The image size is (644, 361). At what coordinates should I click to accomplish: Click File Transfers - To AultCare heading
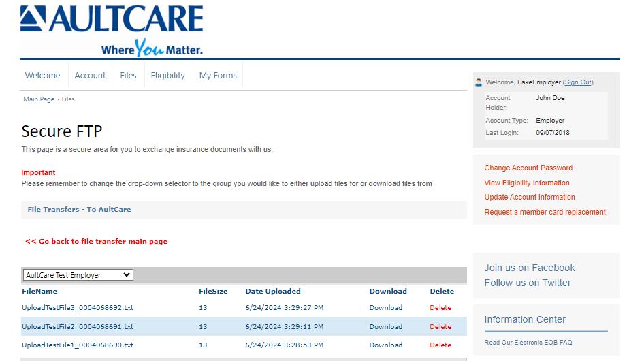pos(79,209)
